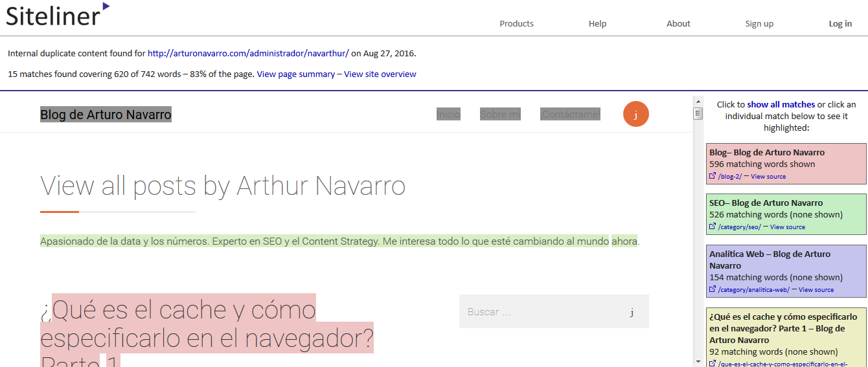Open external link icon for /category/seo/
The height and width of the screenshot is (367, 868).
tap(713, 227)
